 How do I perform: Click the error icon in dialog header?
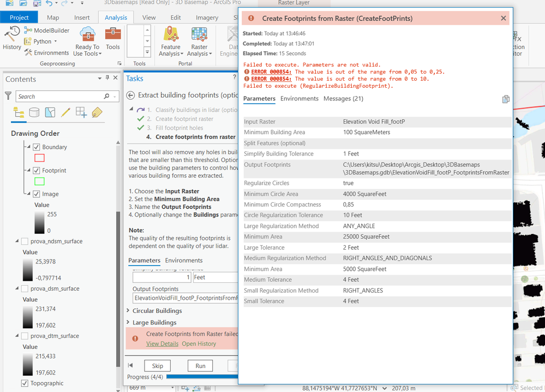pos(251,18)
